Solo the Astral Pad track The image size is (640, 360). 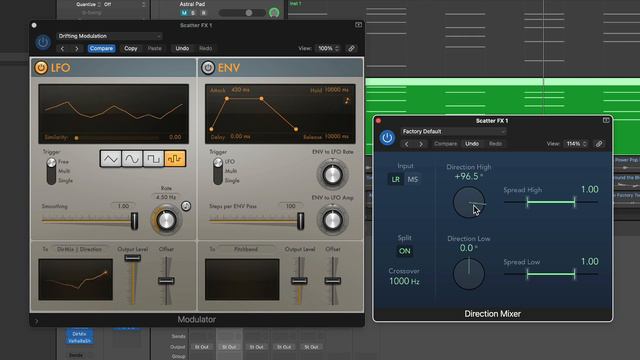[x=193, y=13]
